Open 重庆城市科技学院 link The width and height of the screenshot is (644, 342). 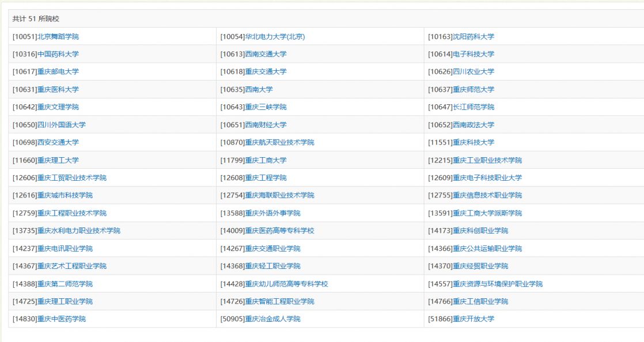tap(65, 195)
